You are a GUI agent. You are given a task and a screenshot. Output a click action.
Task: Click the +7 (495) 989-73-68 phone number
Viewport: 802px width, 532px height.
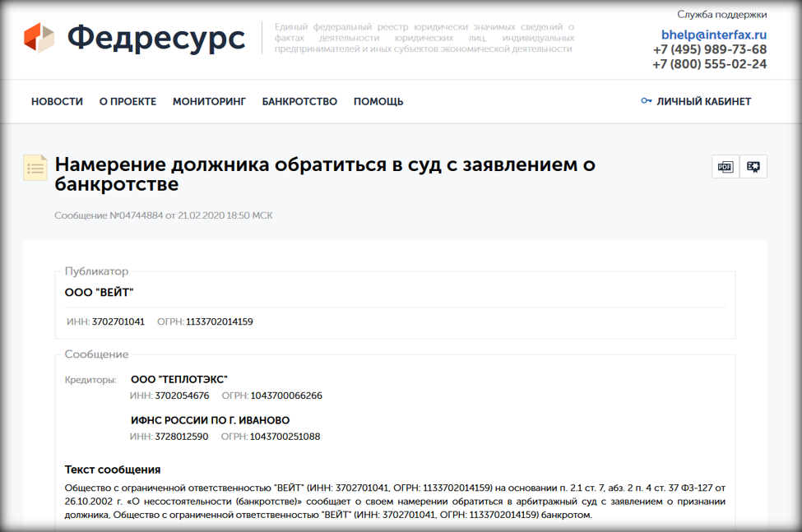point(709,49)
